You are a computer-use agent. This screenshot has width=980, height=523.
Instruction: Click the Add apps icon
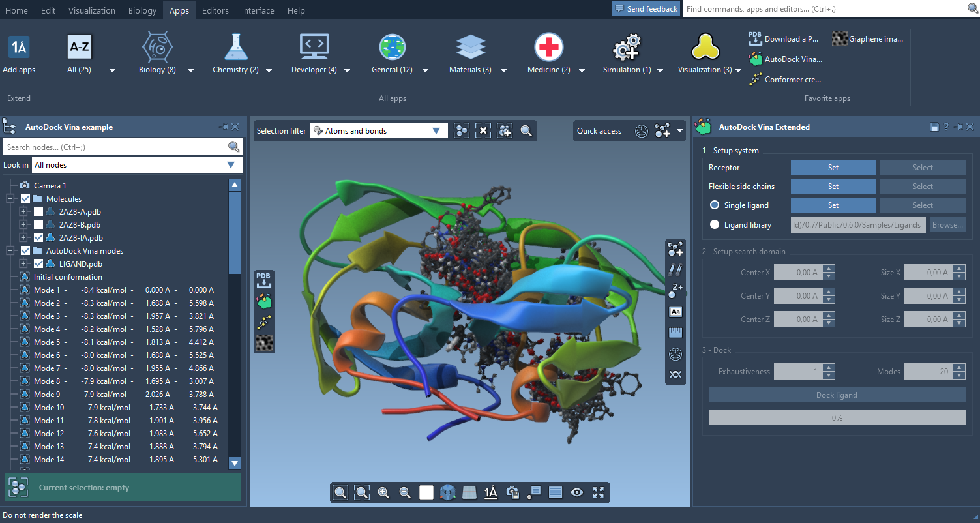coord(19,48)
